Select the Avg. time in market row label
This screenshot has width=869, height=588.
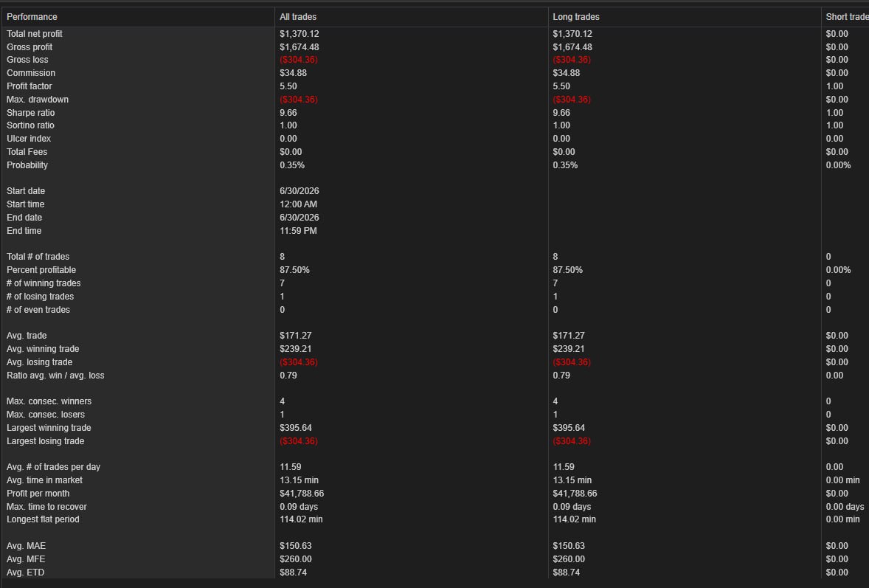pos(44,480)
